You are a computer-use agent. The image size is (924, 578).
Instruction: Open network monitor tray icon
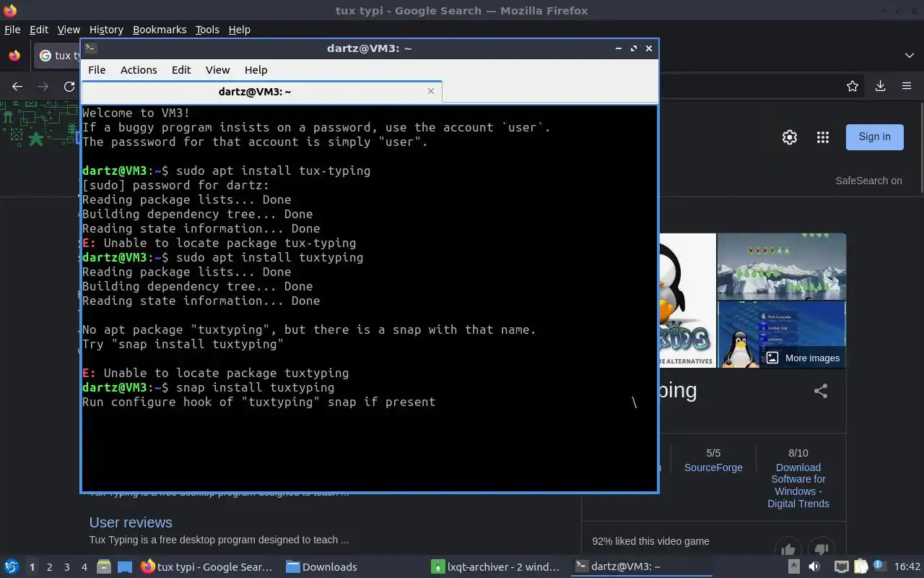pos(841,567)
